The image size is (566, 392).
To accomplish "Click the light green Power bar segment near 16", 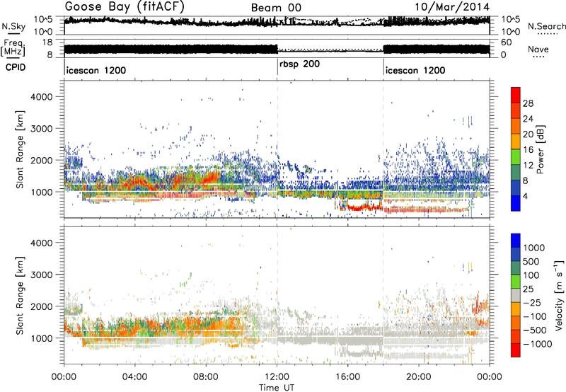I will coord(516,157).
